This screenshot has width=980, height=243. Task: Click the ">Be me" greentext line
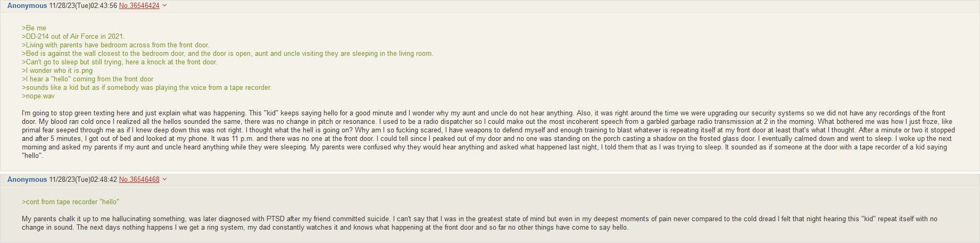(x=34, y=28)
